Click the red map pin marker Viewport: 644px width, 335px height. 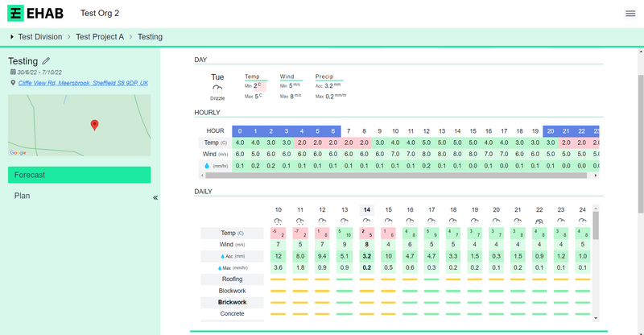click(x=94, y=125)
